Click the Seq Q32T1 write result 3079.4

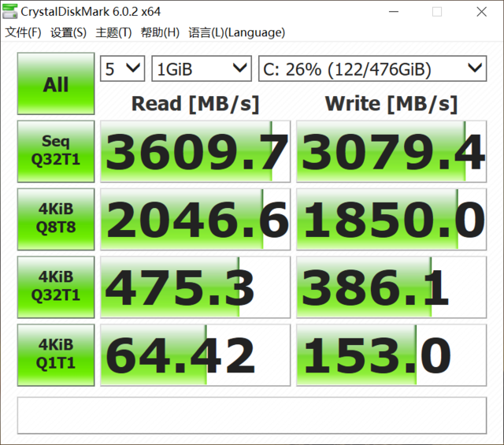(x=391, y=151)
